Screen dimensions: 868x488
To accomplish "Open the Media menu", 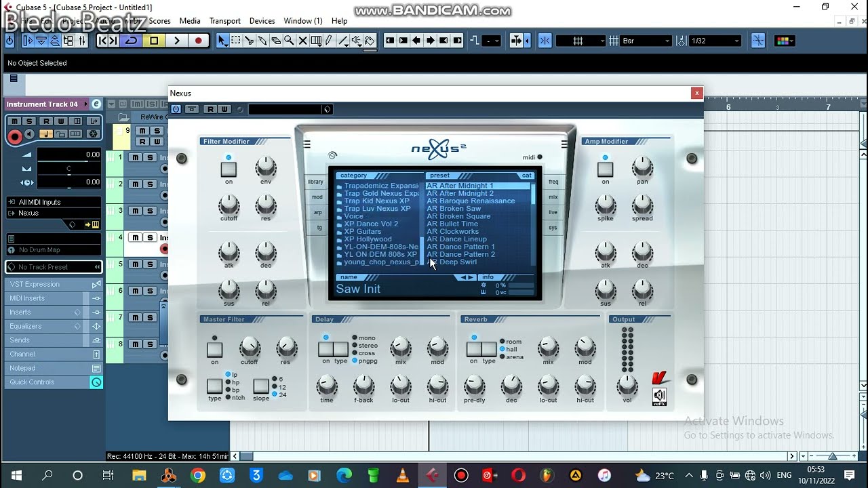I will point(190,21).
